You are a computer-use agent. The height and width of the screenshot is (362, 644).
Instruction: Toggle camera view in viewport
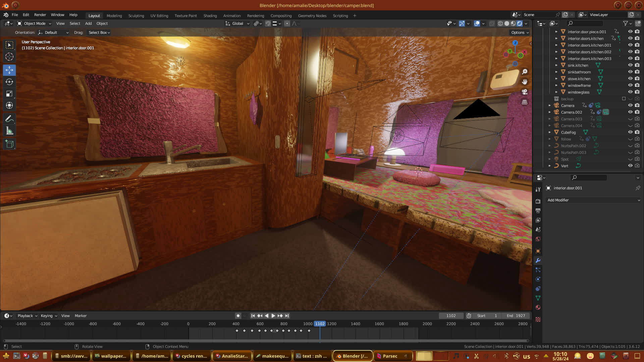525,92
